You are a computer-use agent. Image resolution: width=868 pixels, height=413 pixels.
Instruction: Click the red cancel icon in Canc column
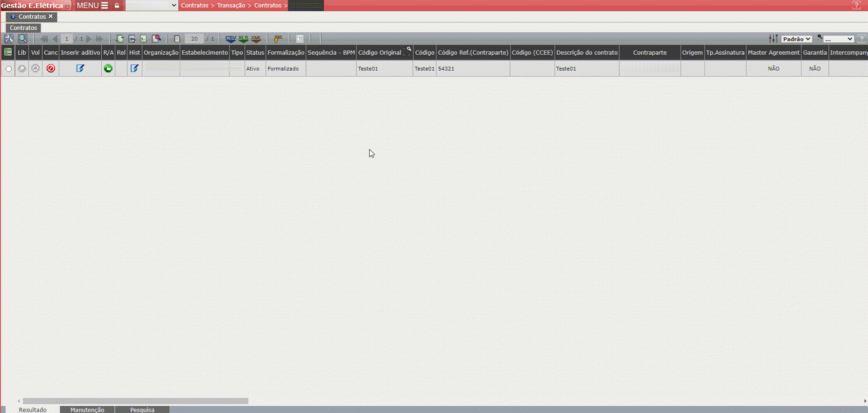pos(51,69)
